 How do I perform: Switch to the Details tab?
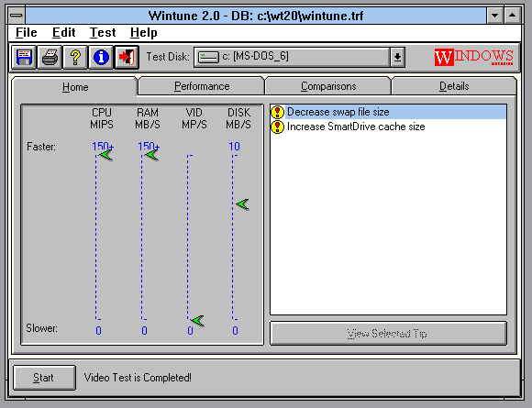click(x=454, y=86)
